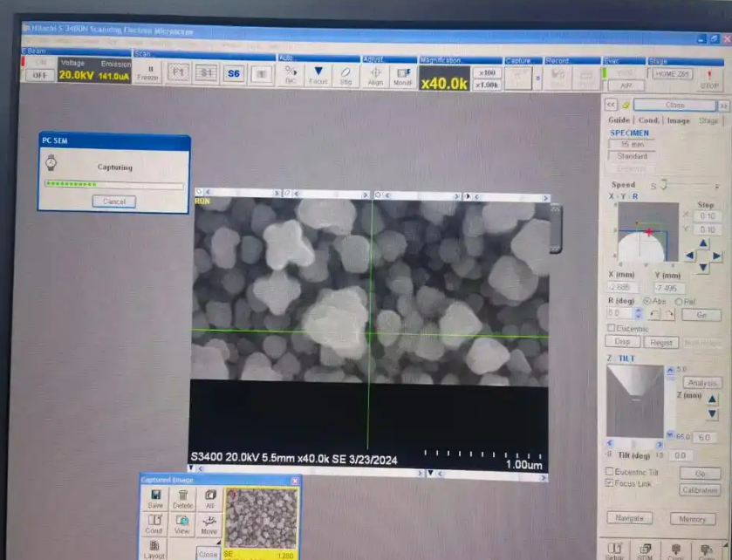Enable the Eucentric checkbox
This screenshot has width=732, height=560.
click(611, 328)
